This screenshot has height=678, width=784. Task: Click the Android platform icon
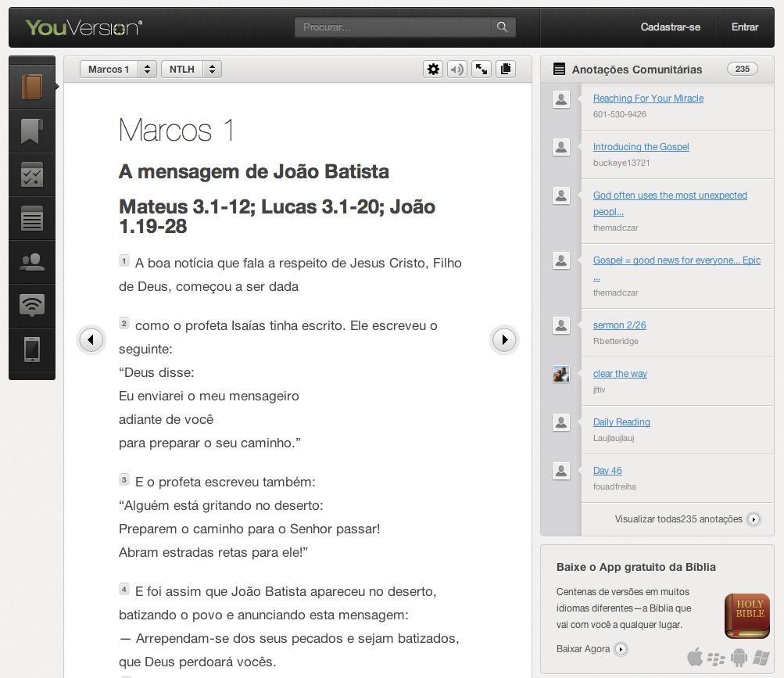pos(739,658)
